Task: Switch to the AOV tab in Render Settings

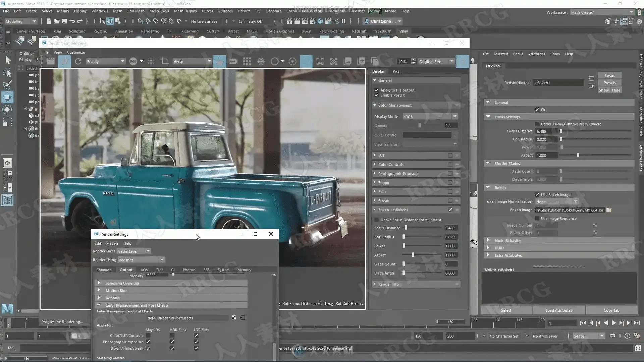Action: point(144,270)
